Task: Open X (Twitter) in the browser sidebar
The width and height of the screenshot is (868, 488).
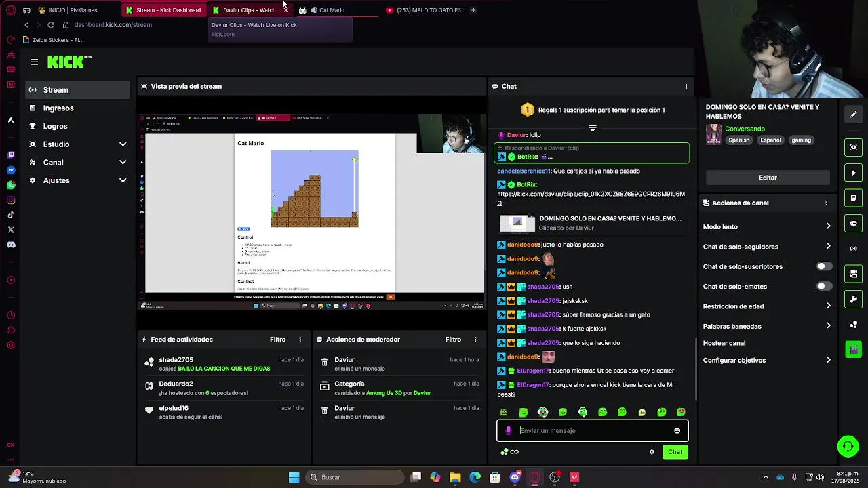Action: coord(11,230)
